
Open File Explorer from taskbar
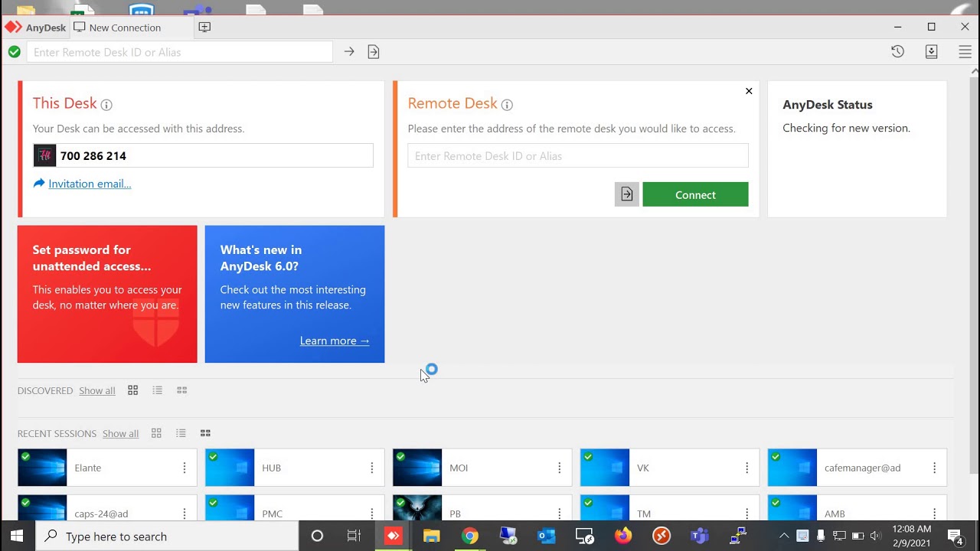(432, 536)
